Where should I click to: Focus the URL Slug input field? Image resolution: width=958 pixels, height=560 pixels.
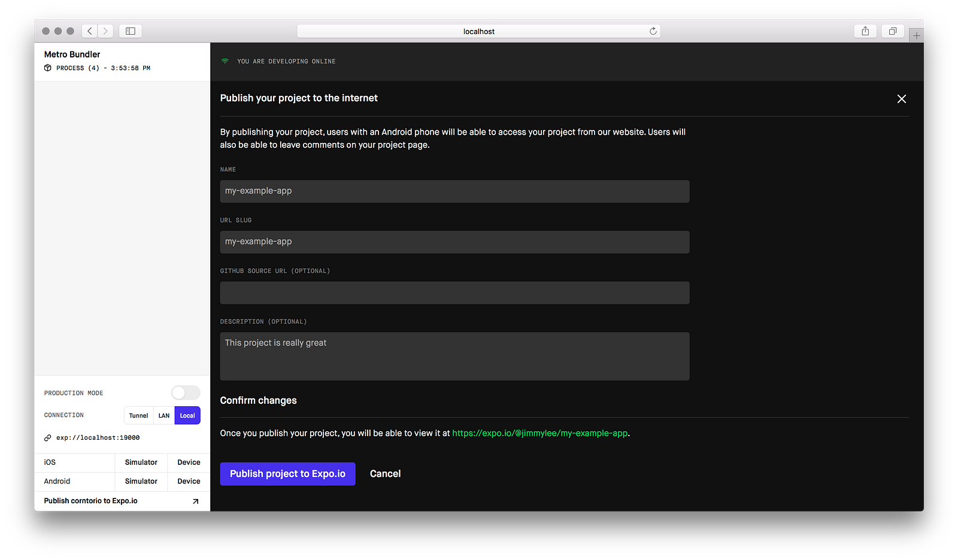point(454,242)
